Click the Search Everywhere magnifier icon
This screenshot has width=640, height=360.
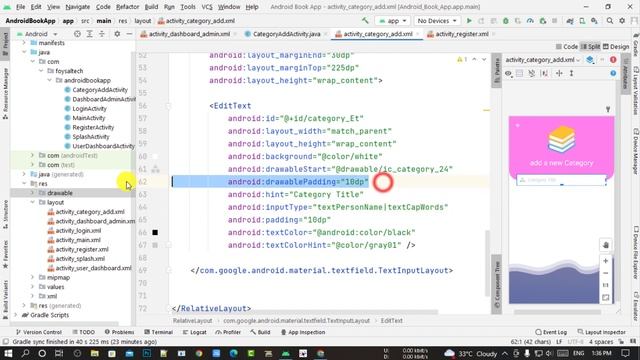[x=609, y=20]
